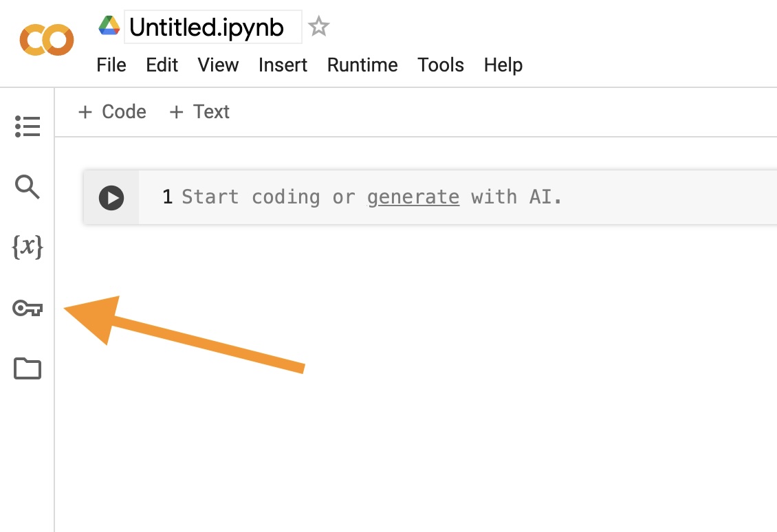Viewport: 777px width, 532px height.
Task: Open the Files folder panel
Action: pos(28,368)
